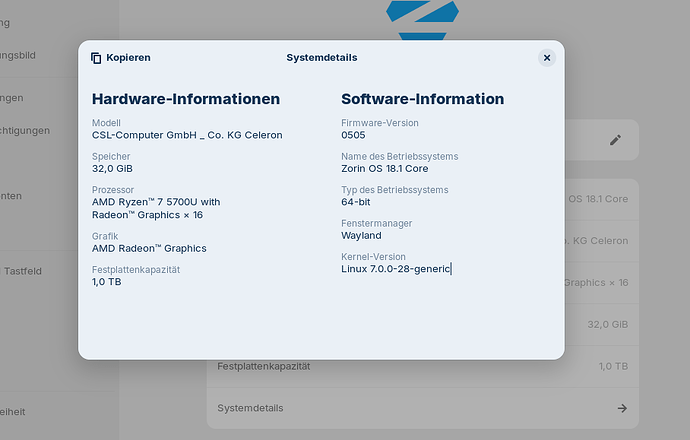Select the Fenstermanager value Wayland

pyautogui.click(x=361, y=235)
